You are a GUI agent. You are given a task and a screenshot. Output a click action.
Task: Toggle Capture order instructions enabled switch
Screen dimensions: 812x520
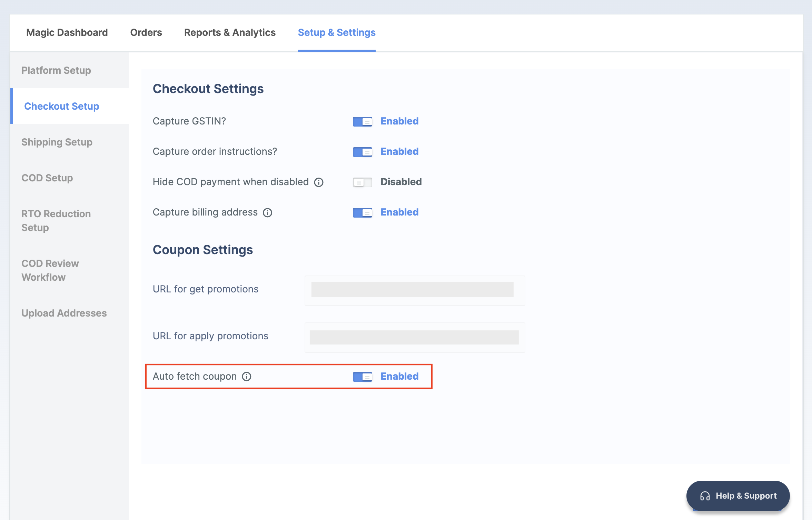click(x=362, y=151)
